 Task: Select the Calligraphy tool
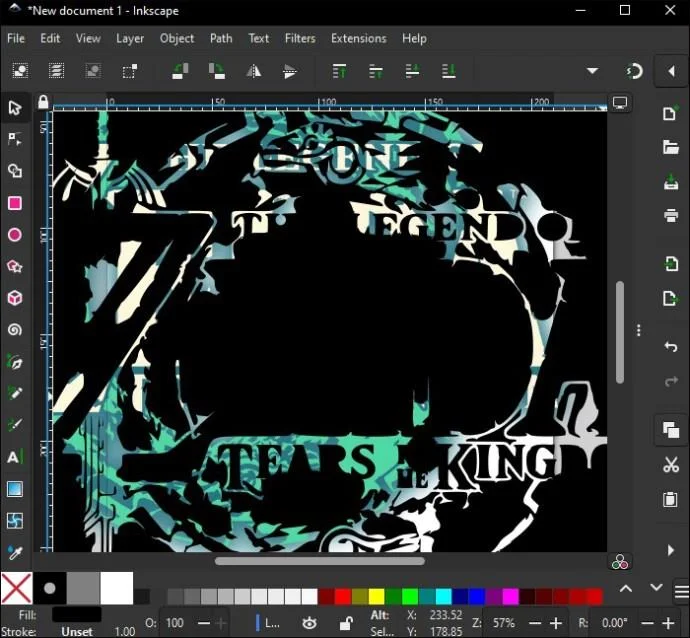[x=15, y=425]
